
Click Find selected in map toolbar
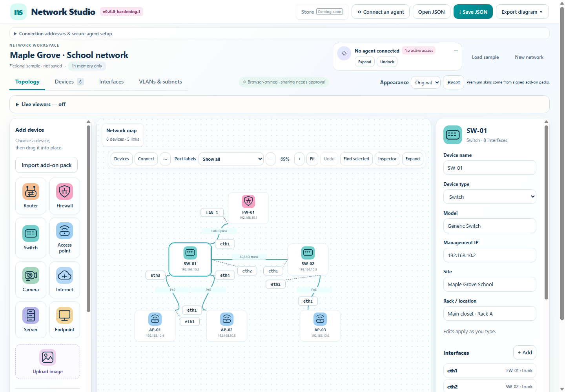click(x=356, y=159)
